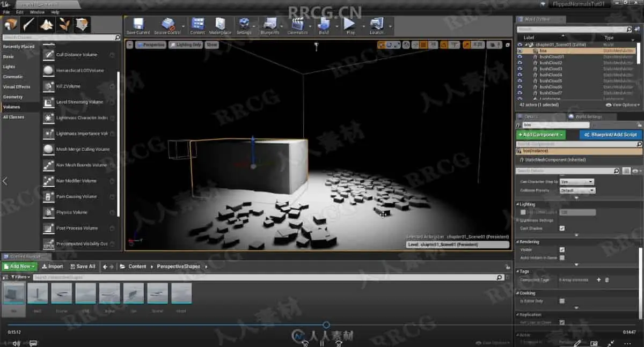The height and width of the screenshot is (347, 644).
Task: Click the first asset thumbnail in Content Browser
Action: tap(13, 294)
